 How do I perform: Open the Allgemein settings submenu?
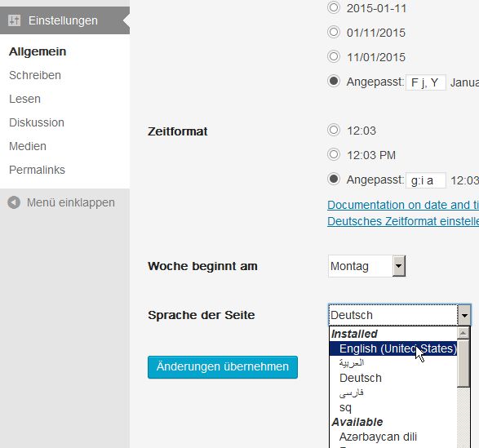(38, 51)
